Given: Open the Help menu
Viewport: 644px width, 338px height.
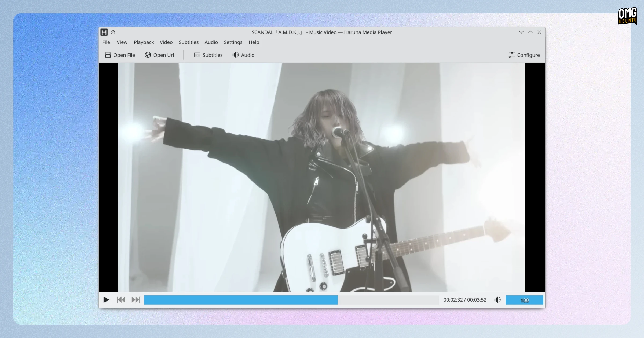Looking at the screenshot, I should coord(254,42).
